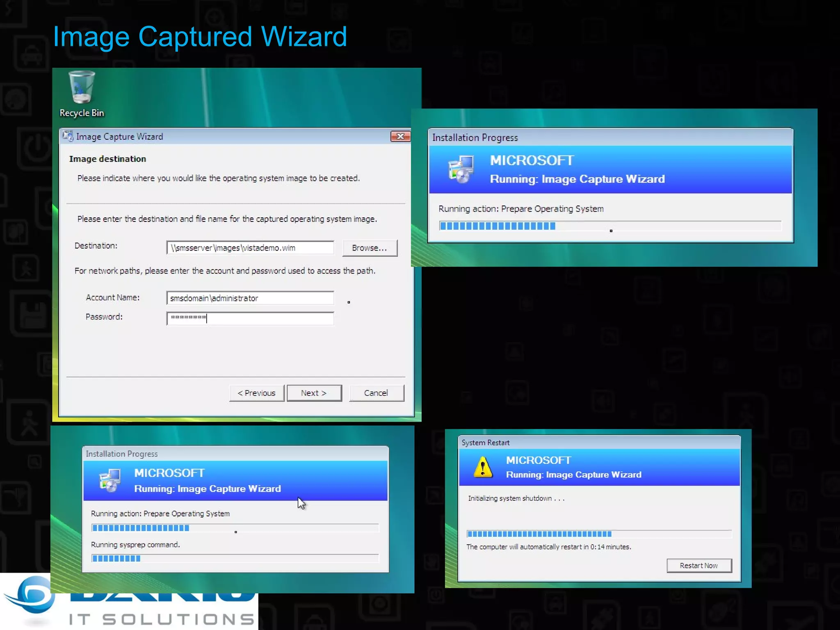This screenshot has height=630, width=840.
Task: Click the Restart Now button
Action: (x=699, y=566)
